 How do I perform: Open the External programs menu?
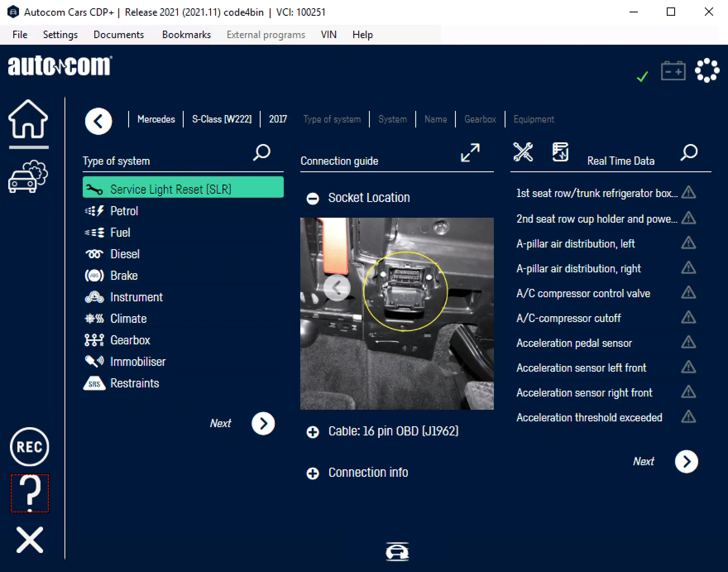266,35
